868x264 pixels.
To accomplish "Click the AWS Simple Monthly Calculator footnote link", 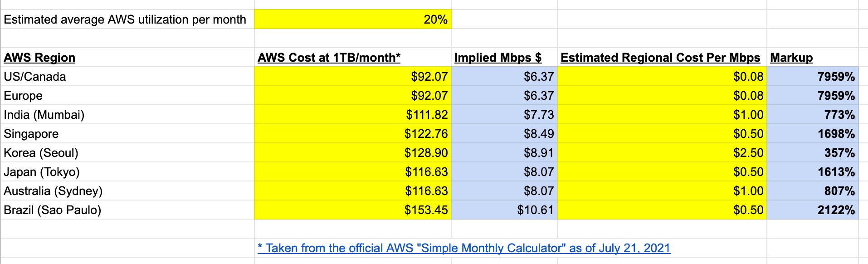I will (x=463, y=248).
